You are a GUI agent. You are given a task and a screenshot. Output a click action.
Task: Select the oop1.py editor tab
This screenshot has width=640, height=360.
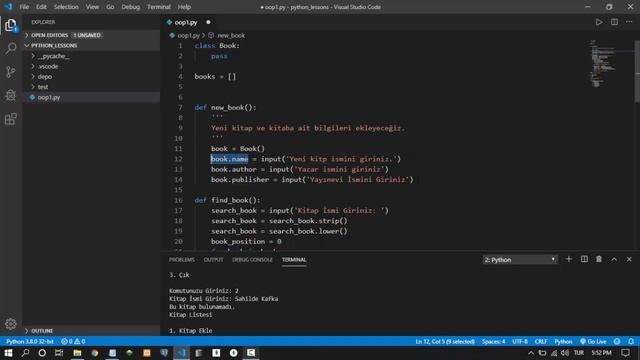(189, 22)
